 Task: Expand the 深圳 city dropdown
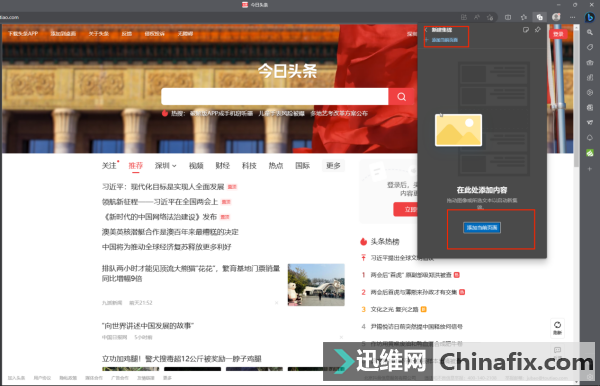click(165, 166)
